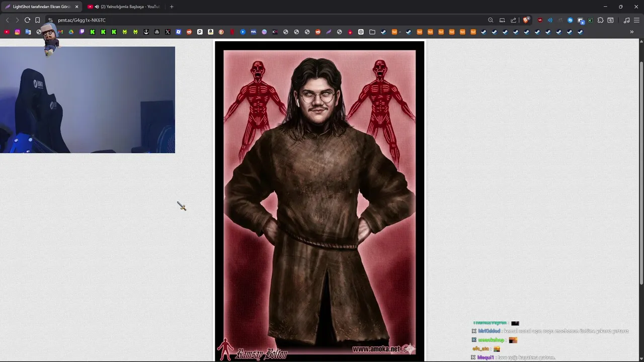644x362 pixels.
Task: Close the LightShot tab
Action: coord(76,7)
